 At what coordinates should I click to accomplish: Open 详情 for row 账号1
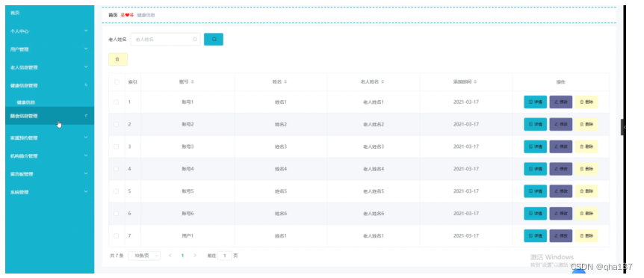pyautogui.click(x=535, y=102)
